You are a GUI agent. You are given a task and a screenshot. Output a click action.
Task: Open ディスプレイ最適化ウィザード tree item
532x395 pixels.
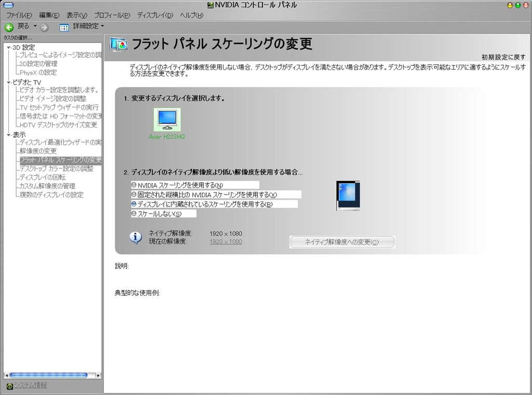pos(60,142)
